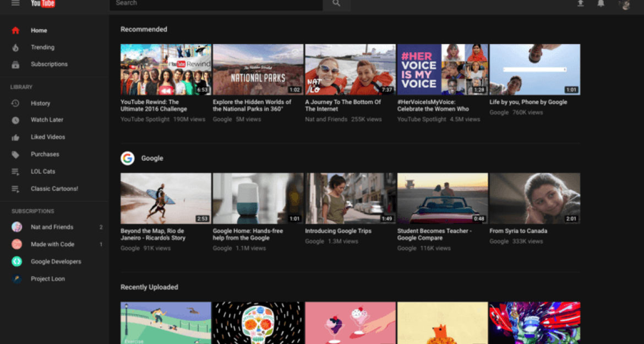Open the Student Becomes Teacher thumbnail
Viewport: 644px width, 344px height.
point(443,198)
